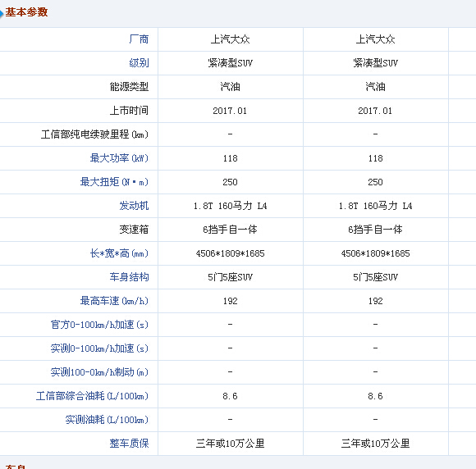
Task: Select 8.6 fuel consumption in first column
Action: tap(230, 396)
